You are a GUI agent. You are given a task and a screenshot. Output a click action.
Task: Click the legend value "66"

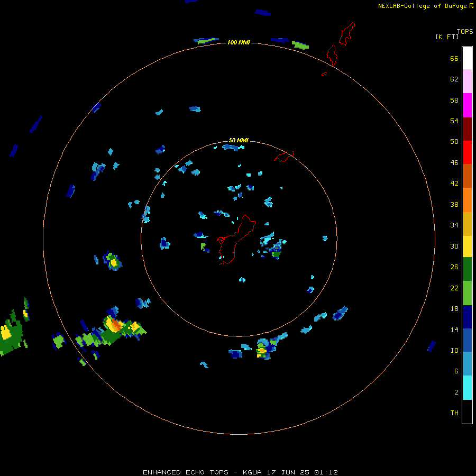coord(454,58)
